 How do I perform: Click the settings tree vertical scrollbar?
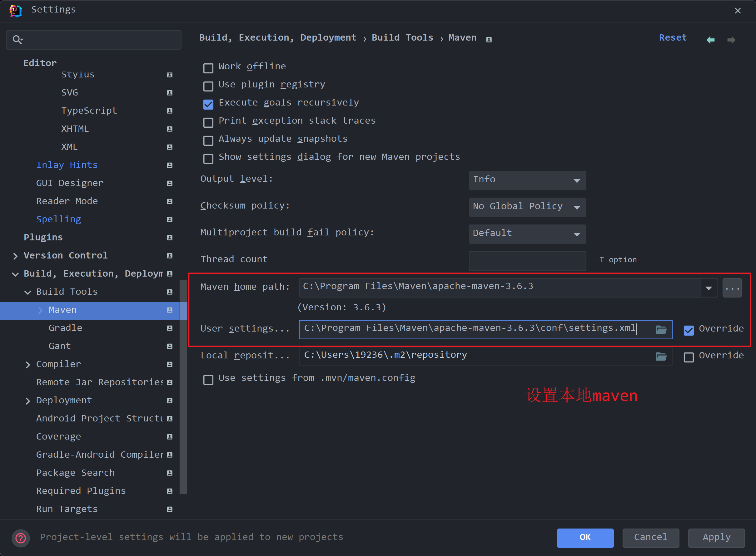tap(183, 387)
